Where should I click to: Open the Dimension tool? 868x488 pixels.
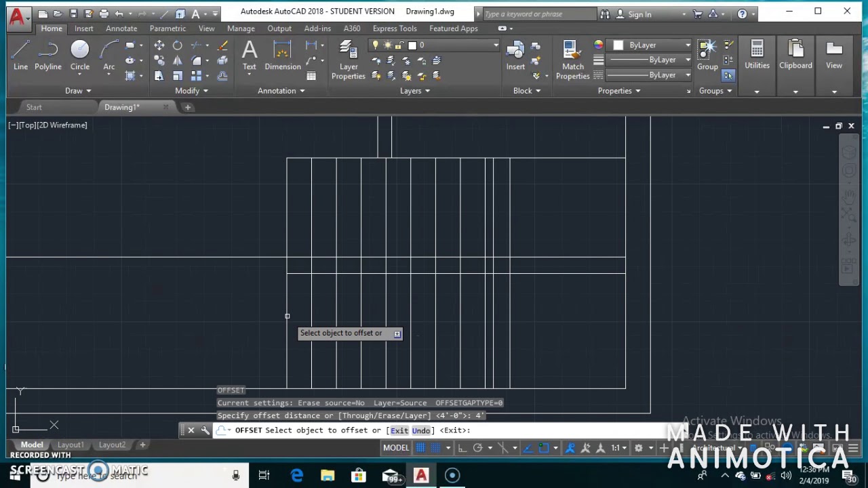283,55
